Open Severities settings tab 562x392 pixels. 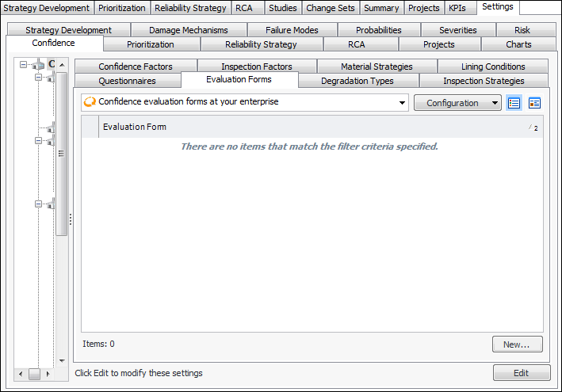(458, 30)
